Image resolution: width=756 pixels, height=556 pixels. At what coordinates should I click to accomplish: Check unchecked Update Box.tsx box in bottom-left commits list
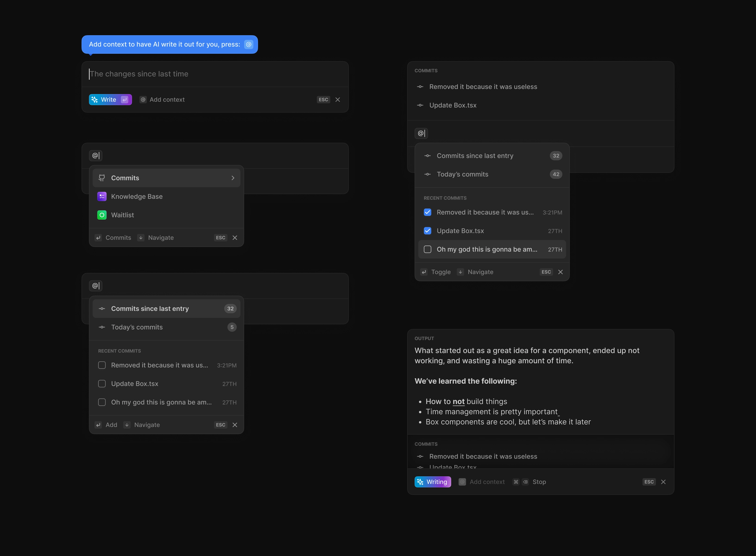[x=102, y=384]
